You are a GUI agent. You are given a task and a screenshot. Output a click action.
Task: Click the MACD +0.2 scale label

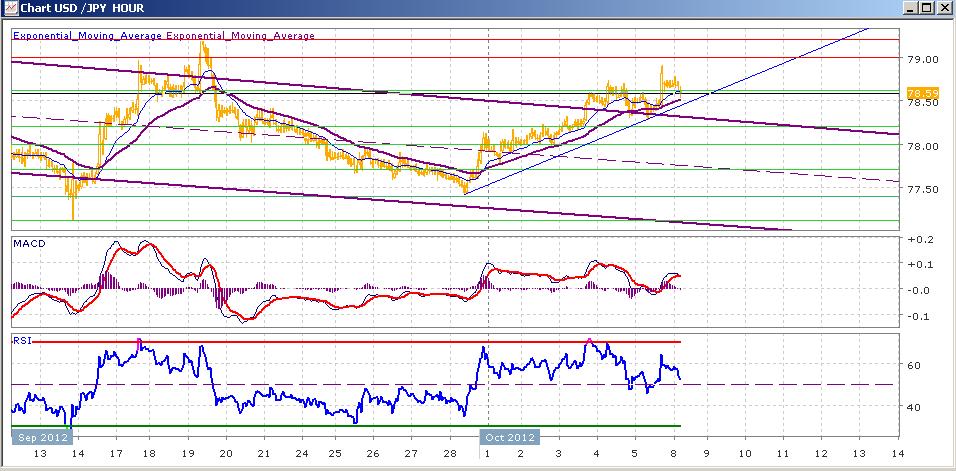[921, 239]
